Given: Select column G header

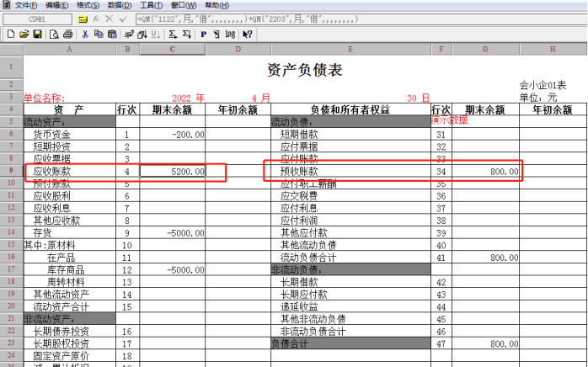Looking at the screenshot, I should 485,49.
